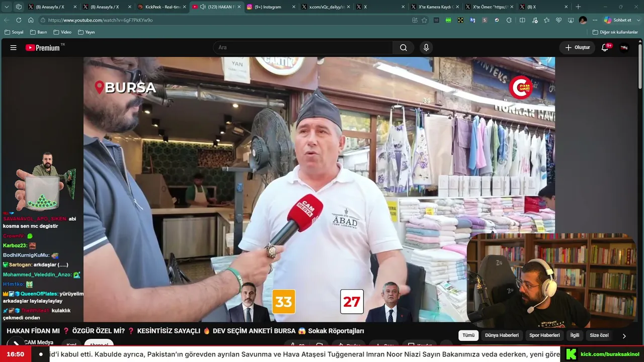Add this page to favorites star
This screenshot has width=644, height=362.
click(x=424, y=20)
